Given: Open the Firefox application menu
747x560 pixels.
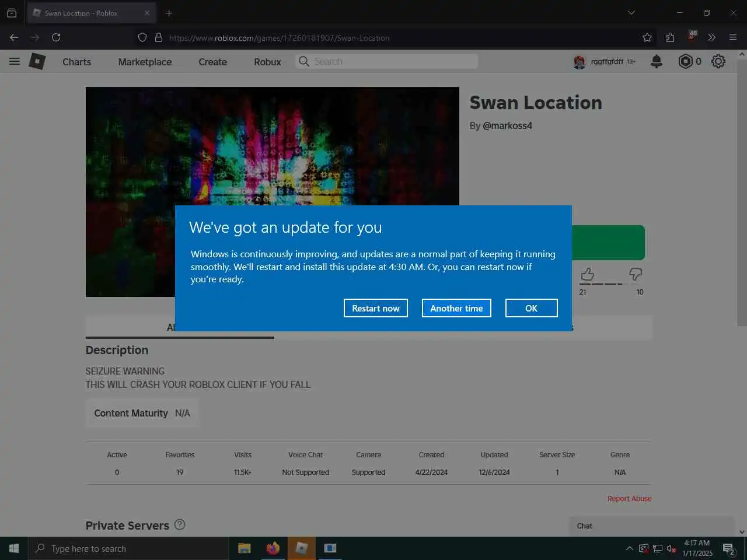Looking at the screenshot, I should click(x=733, y=37).
